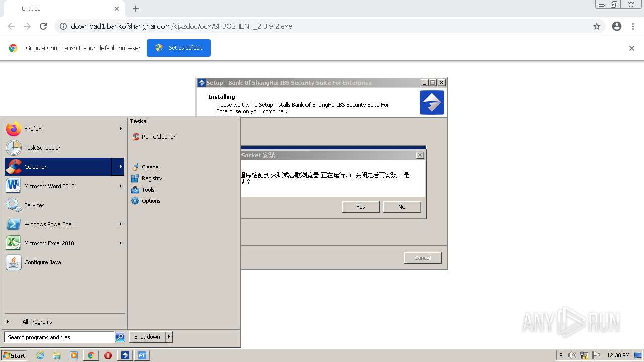
Task: Close the Untitled tab
Action: (117, 9)
